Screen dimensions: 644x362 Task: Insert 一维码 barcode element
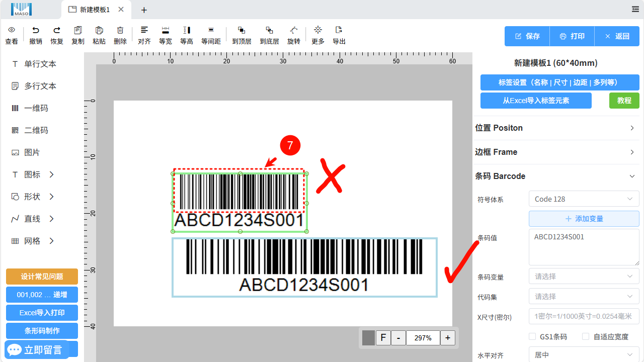click(x=30, y=108)
